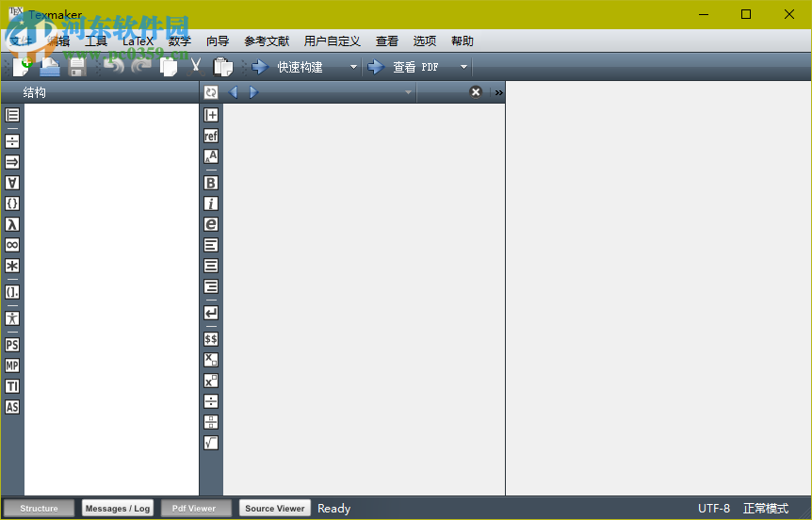The height and width of the screenshot is (520, 812).
Task: Close the current document with the X icon
Action: pos(476,92)
